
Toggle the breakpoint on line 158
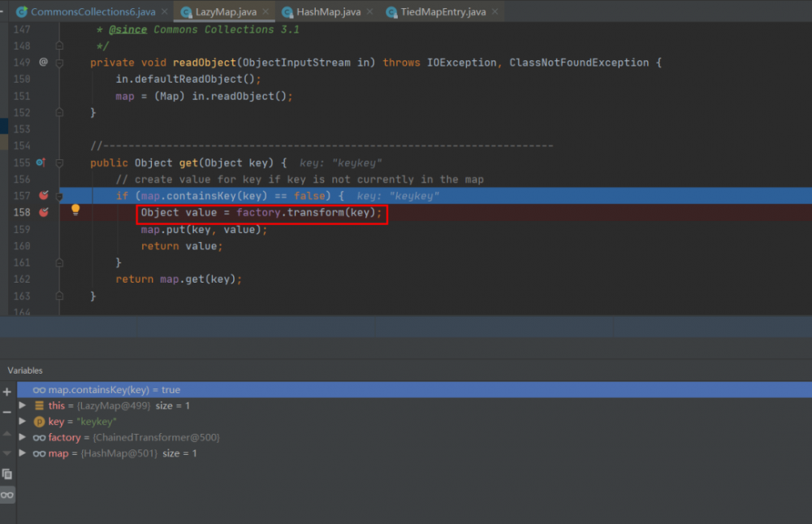point(43,212)
